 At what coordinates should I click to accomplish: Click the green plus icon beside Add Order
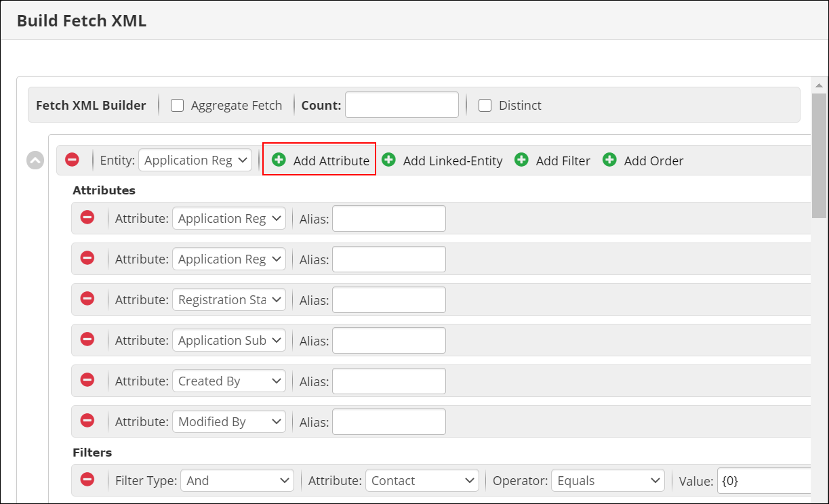tap(609, 160)
